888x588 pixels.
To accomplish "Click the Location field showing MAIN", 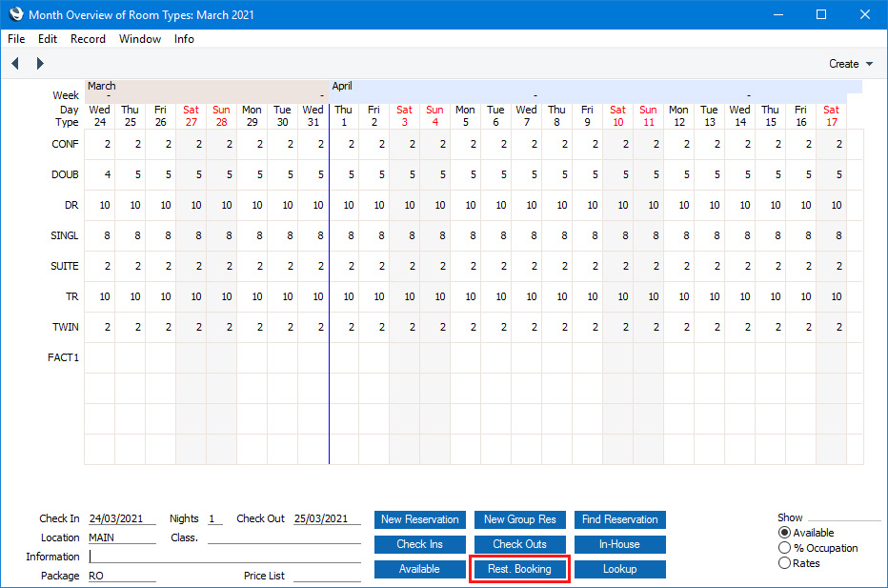I will [x=122, y=537].
